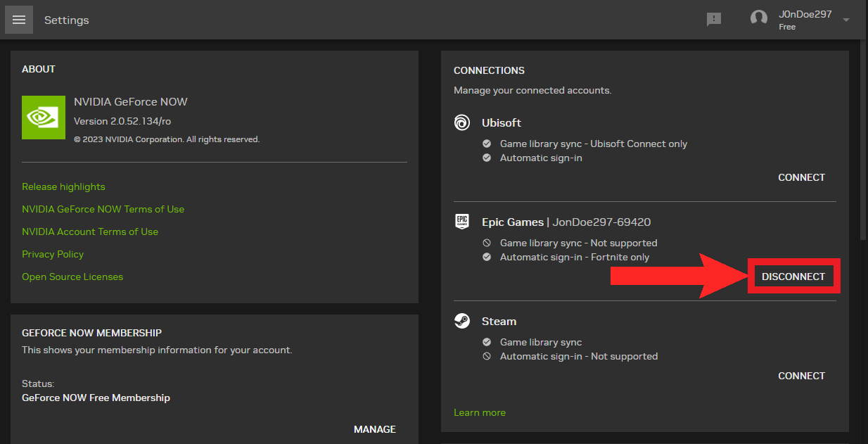Open the hamburger navigation menu
Viewport: 868px width, 444px height.
coord(19,20)
